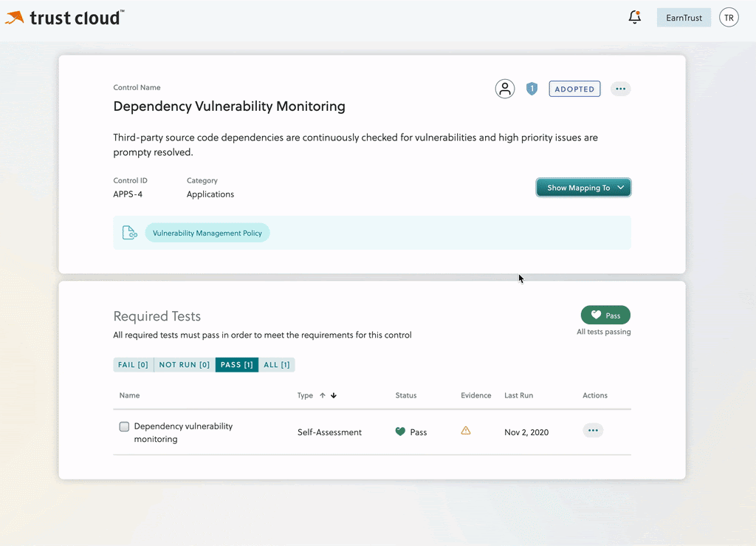Viewport: 756px width, 546px height.
Task: Select the PASS [1] tab
Action: click(237, 365)
